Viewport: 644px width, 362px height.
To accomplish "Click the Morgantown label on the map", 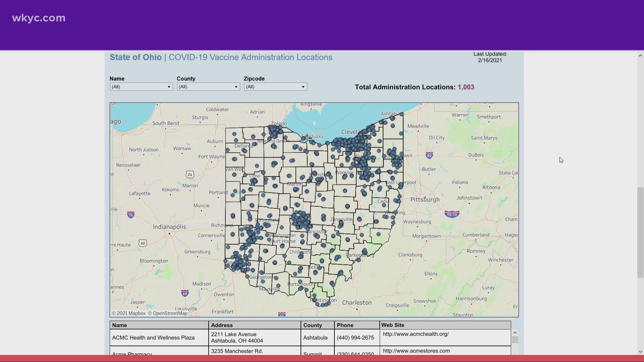I will (426, 236).
